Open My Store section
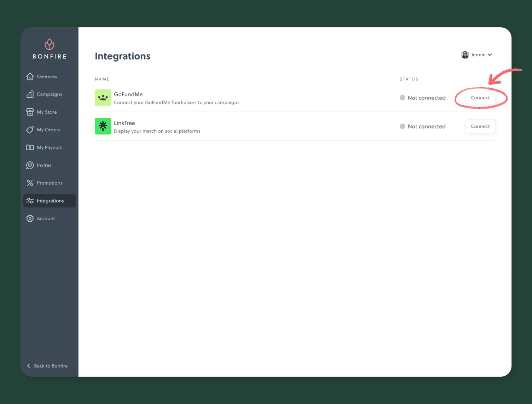This screenshot has height=404, width=532. pos(50,112)
